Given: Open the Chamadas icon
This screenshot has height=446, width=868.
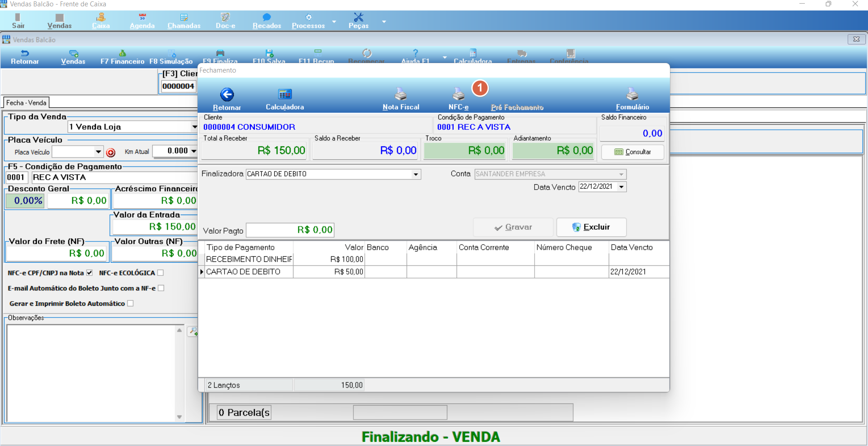Looking at the screenshot, I should tap(184, 21).
